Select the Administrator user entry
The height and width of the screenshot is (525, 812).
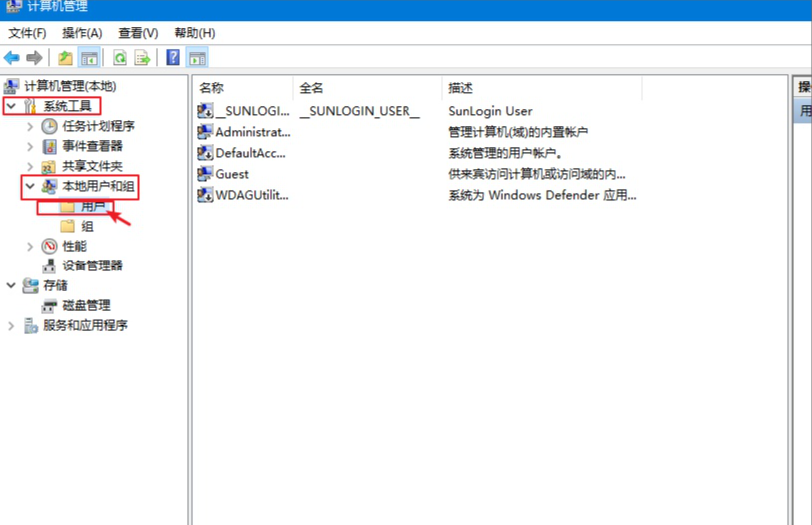pos(252,132)
